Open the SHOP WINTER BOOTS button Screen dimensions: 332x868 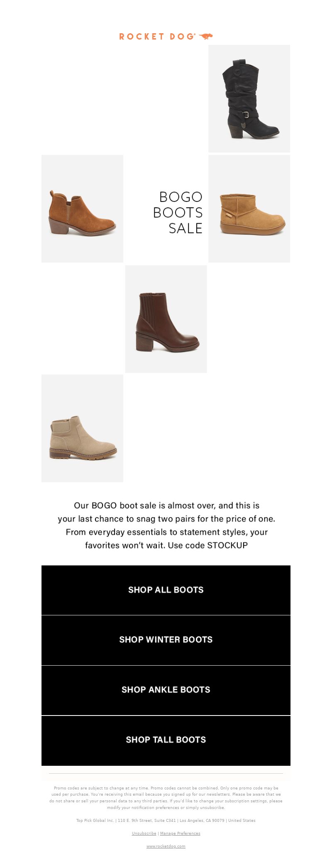coord(166,640)
